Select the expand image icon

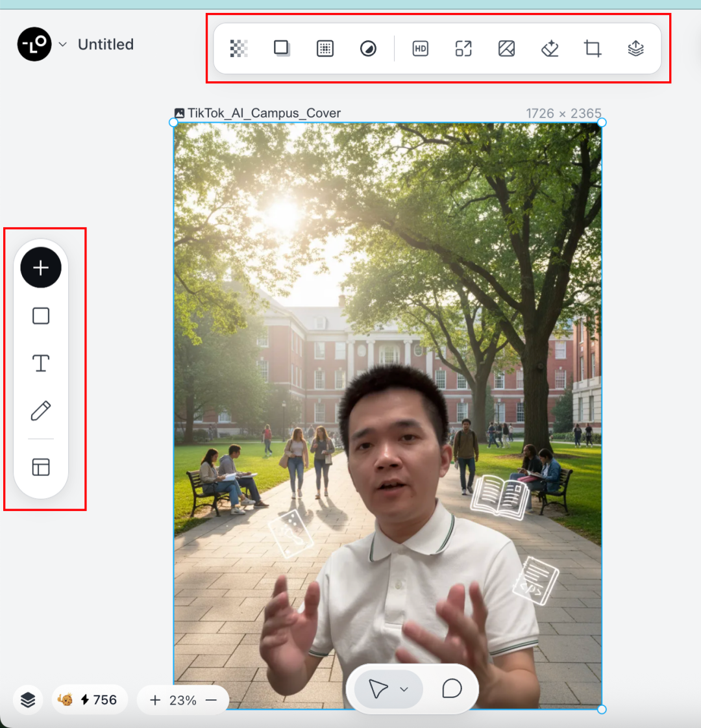tap(463, 49)
